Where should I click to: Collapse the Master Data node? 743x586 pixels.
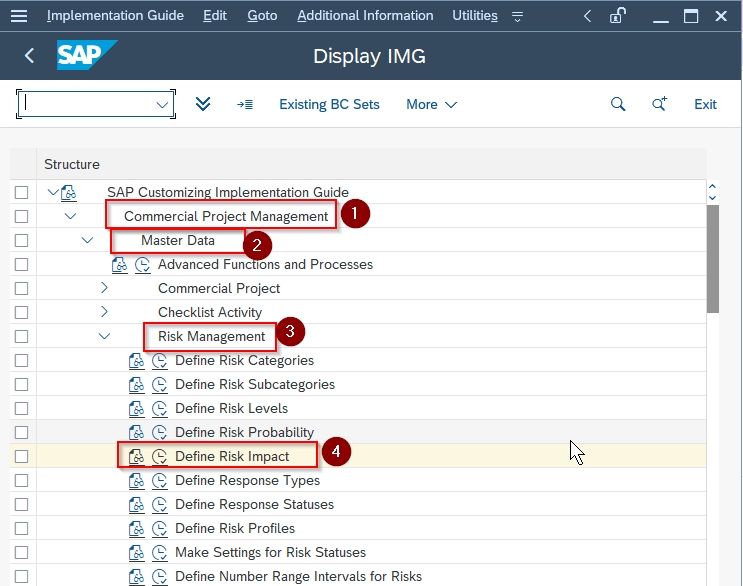pyautogui.click(x=87, y=240)
